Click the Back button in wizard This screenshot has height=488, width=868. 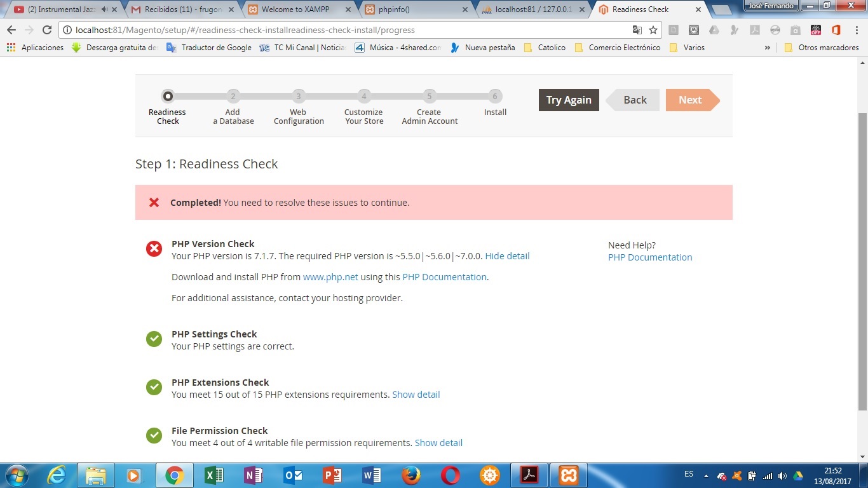click(634, 100)
